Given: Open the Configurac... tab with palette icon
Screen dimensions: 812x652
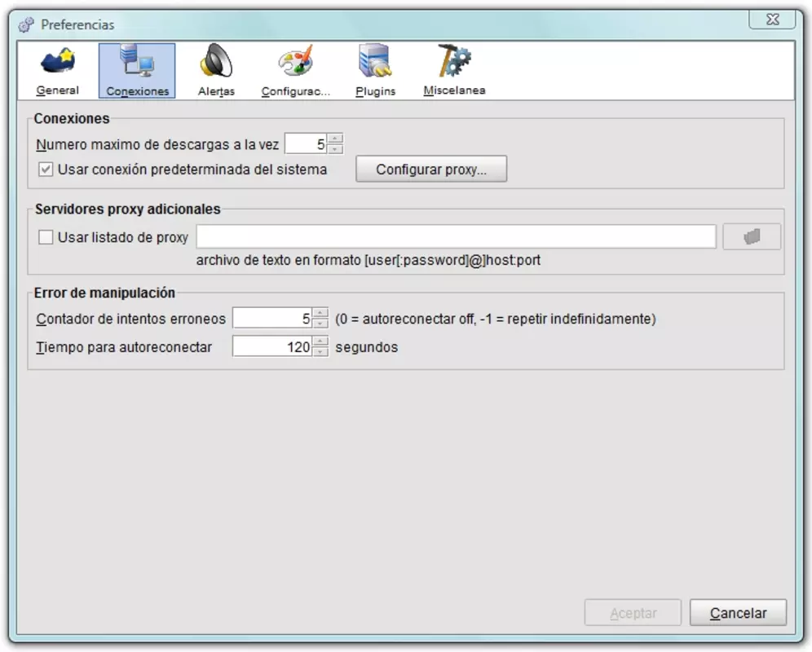Looking at the screenshot, I should click(x=296, y=71).
